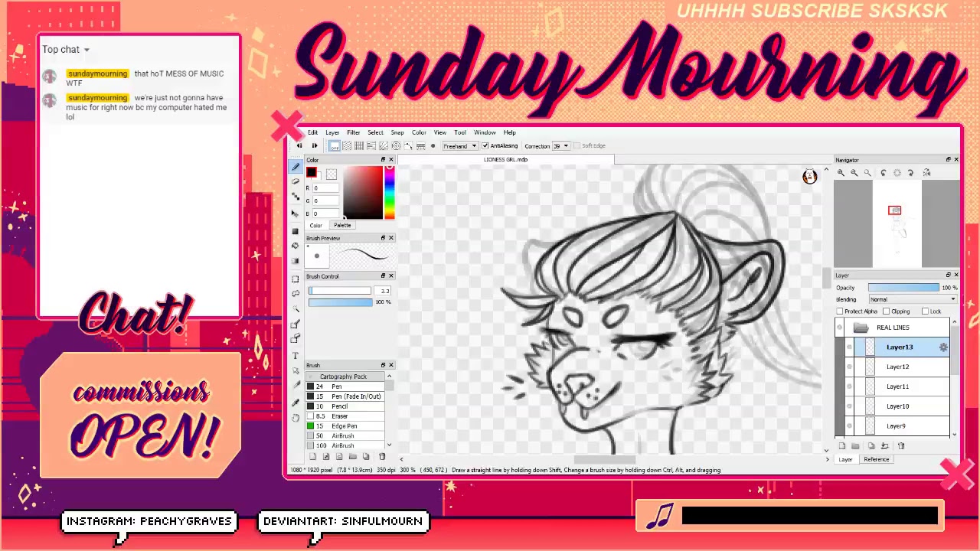980x551 pixels.
Task: Toggle the Protect Alpha checkbox
Action: [x=841, y=311]
